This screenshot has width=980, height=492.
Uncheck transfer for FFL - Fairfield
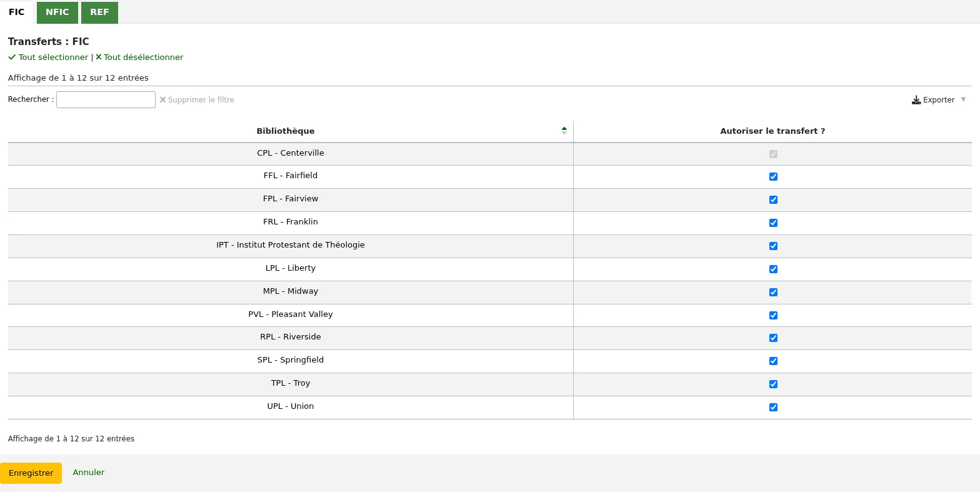[773, 176]
